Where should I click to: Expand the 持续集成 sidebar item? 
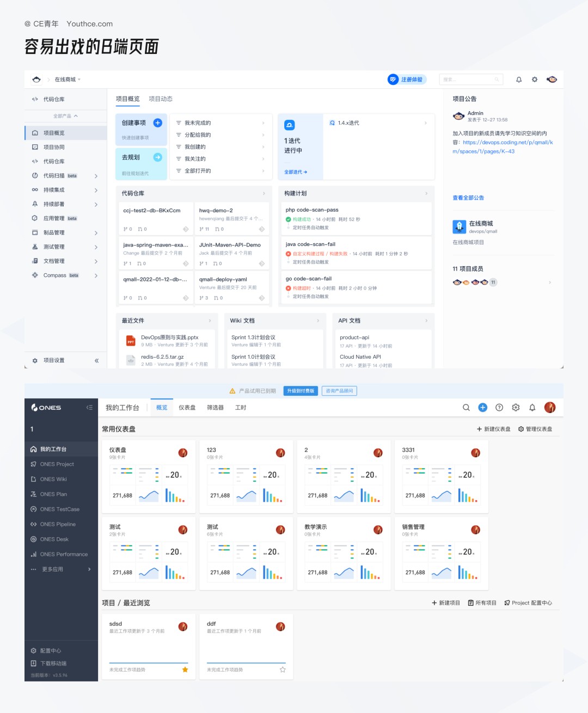[96, 190]
